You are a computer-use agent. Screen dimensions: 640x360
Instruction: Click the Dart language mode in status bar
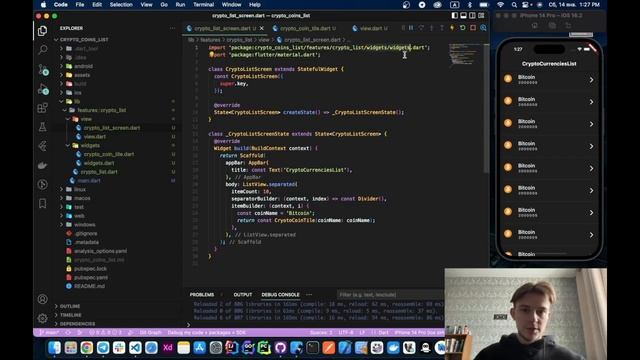point(383,333)
